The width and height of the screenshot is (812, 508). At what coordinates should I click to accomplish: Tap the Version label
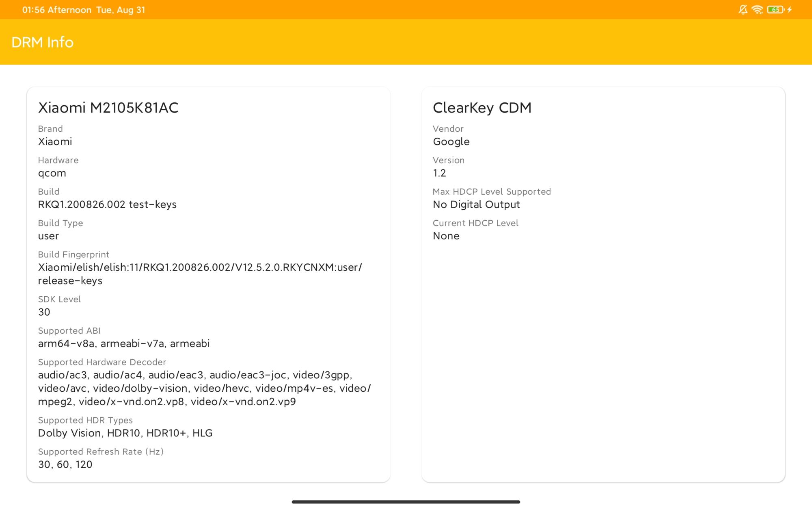449,160
